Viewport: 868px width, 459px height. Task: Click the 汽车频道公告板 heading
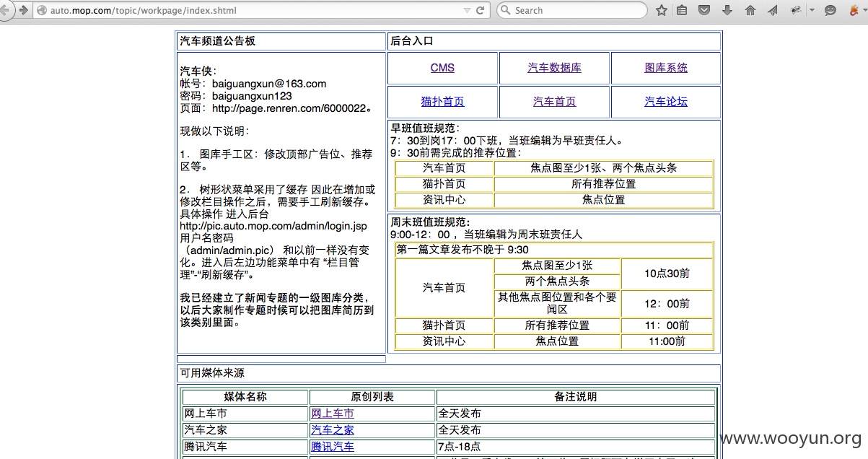217,41
